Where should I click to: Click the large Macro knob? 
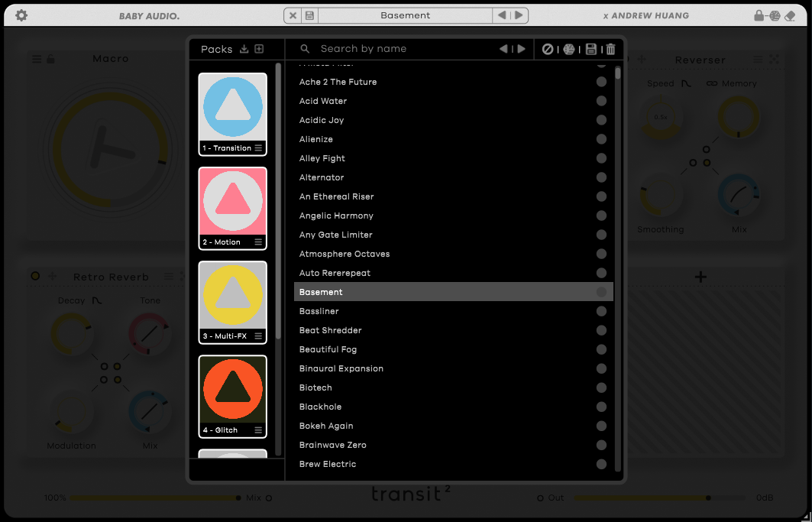111,151
